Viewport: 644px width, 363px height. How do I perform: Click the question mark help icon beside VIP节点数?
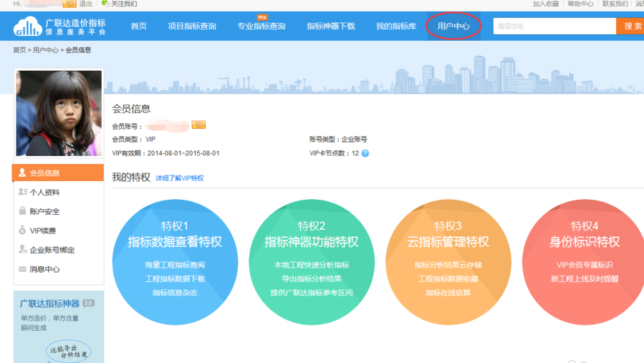point(365,153)
